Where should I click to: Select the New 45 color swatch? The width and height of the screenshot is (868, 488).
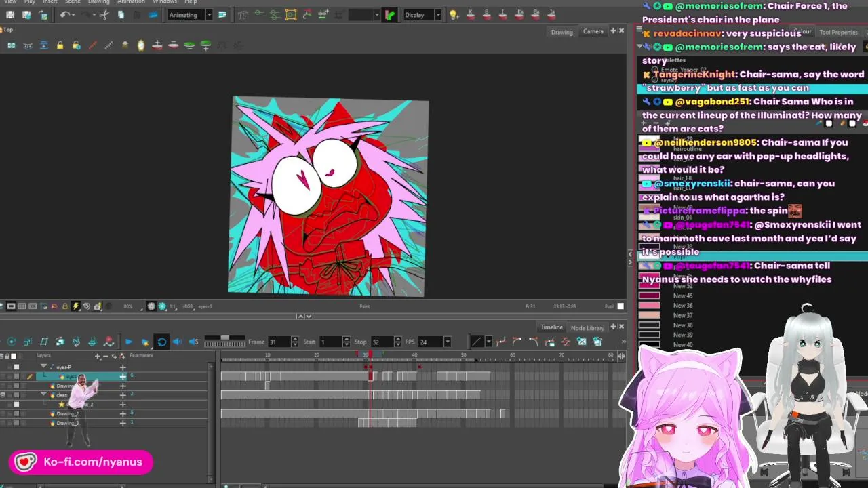[x=650, y=296]
